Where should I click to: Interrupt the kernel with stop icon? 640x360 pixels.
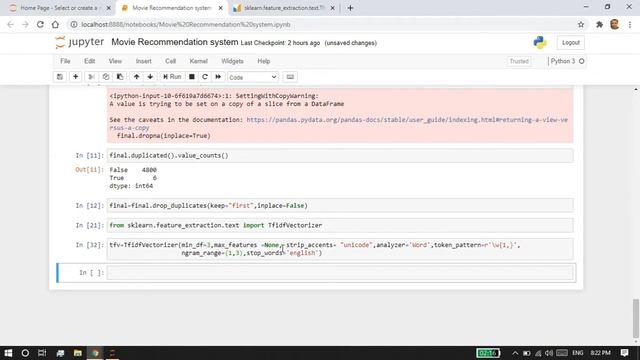point(191,77)
